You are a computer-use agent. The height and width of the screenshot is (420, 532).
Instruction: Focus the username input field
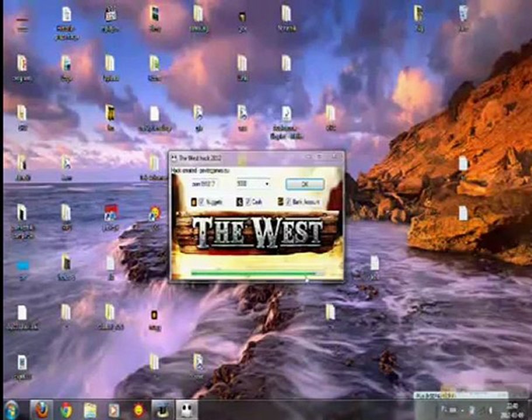204,184
